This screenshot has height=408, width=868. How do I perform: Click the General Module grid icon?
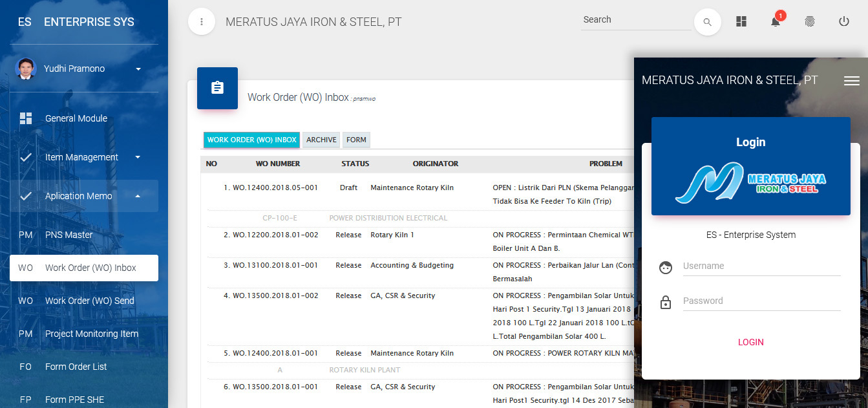(x=26, y=118)
